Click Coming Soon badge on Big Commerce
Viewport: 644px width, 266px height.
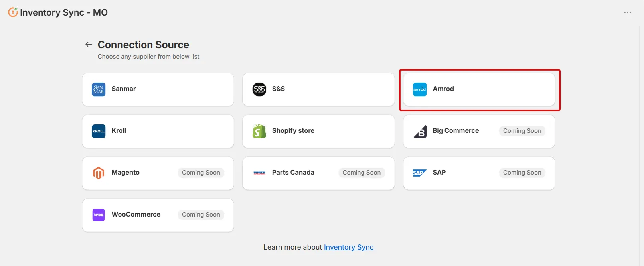522,131
